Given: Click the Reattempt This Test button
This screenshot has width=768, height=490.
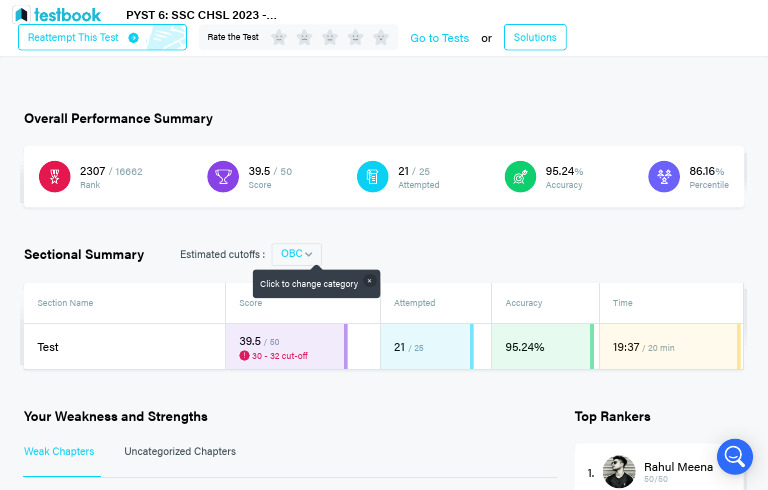Looking at the screenshot, I should click(102, 38).
